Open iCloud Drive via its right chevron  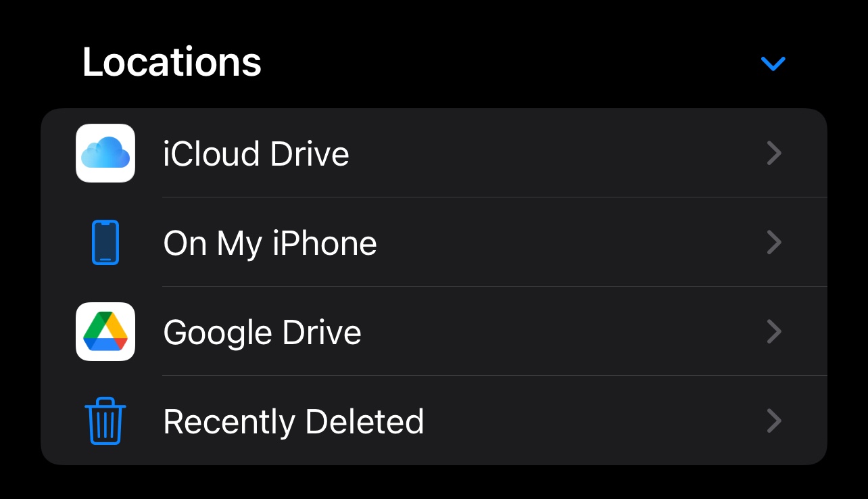[x=775, y=153]
